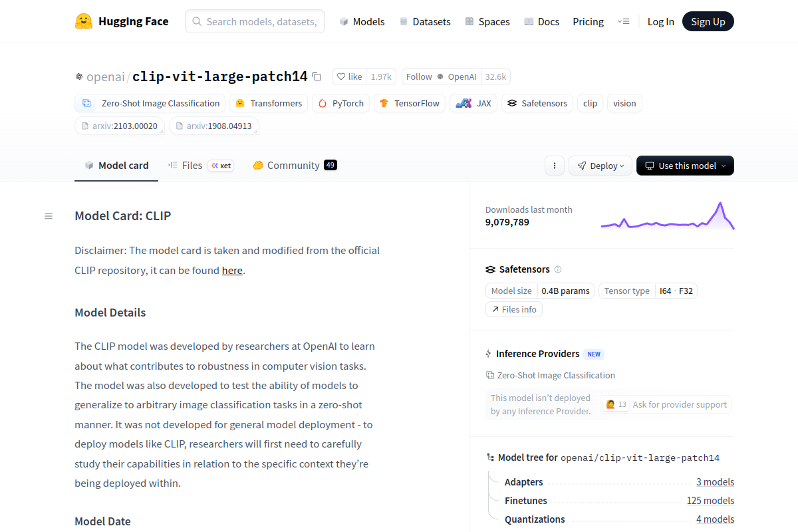Copy the model name to clipboard
This screenshot has width=798, height=532.
pyautogui.click(x=317, y=76)
